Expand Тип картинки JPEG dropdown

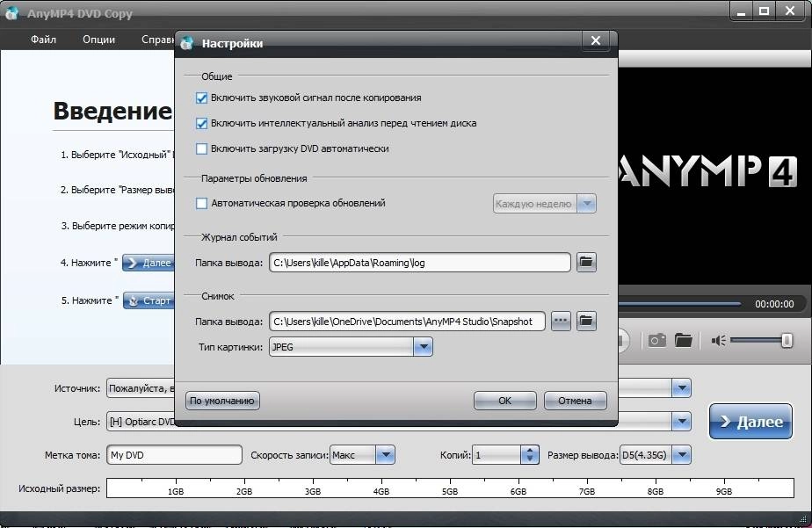(423, 347)
